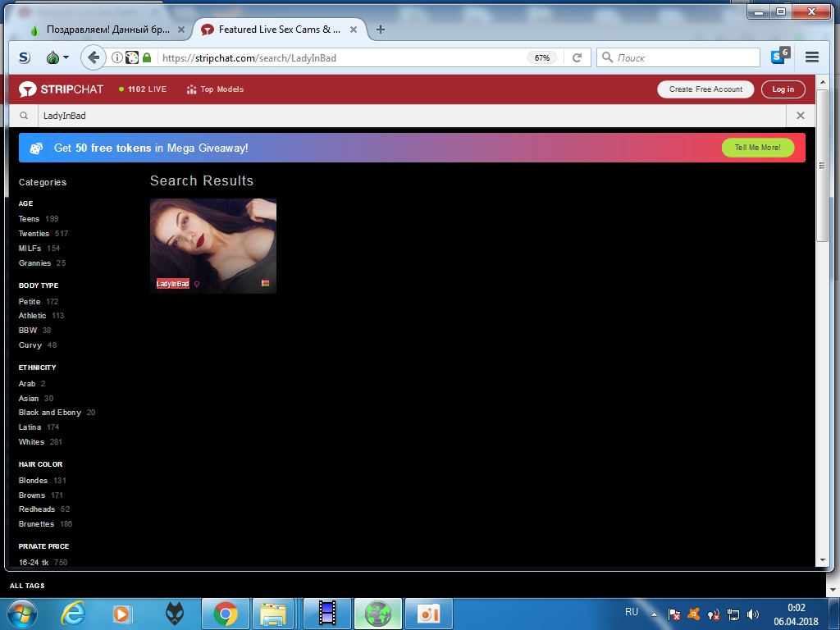840x630 pixels.
Task: Open a new tab with the plus button
Action: 380,30
